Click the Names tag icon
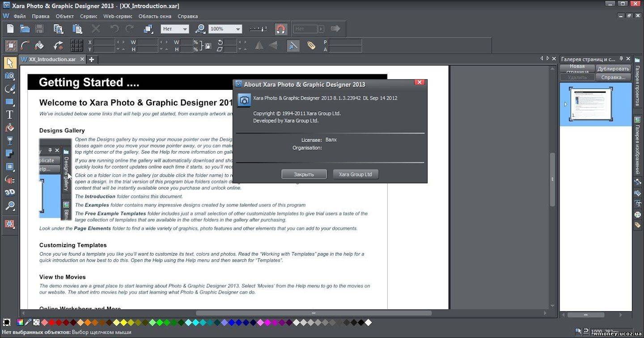644x338 pixels. pyautogui.click(x=311, y=45)
